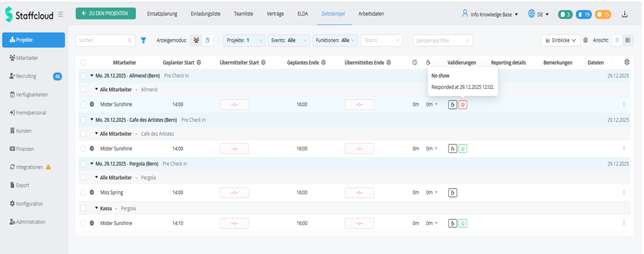The image size is (644, 254).
Task: Open the Teams dropdown
Action: point(381,40)
